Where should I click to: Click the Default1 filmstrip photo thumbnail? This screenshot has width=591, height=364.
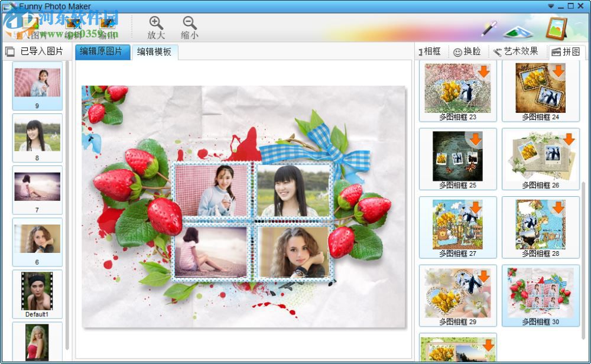37,291
